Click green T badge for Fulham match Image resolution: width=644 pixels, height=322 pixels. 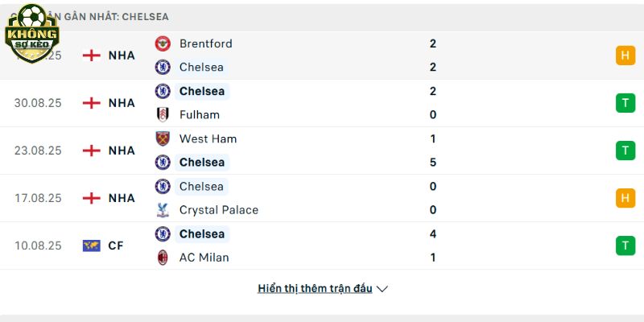pyautogui.click(x=625, y=103)
